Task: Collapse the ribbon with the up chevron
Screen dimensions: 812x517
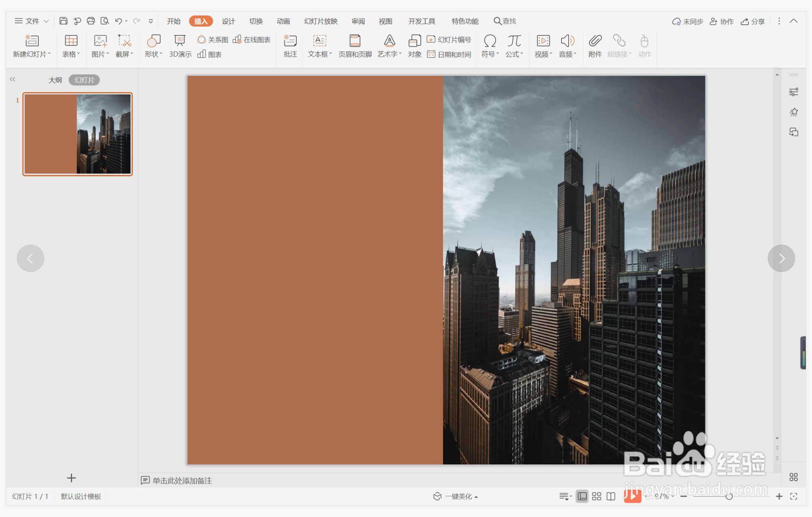Action: (793, 21)
